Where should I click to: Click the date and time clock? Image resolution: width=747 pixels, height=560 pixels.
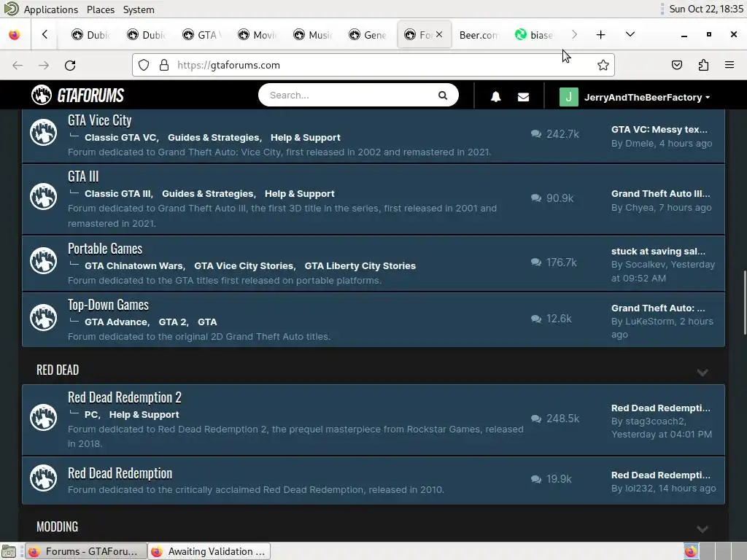[706, 9]
